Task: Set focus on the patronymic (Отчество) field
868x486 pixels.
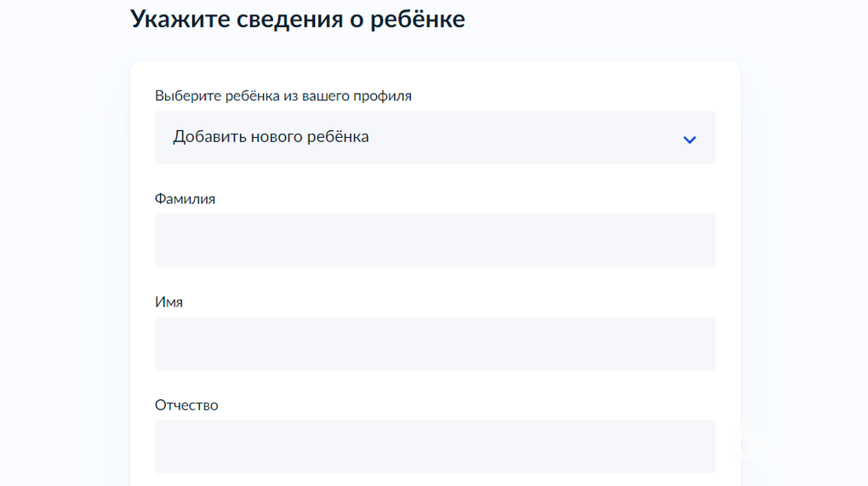Action: click(435, 446)
